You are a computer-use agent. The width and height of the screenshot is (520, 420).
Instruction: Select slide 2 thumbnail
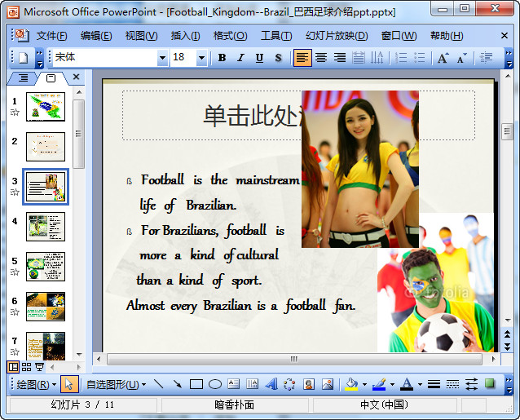[46, 147]
